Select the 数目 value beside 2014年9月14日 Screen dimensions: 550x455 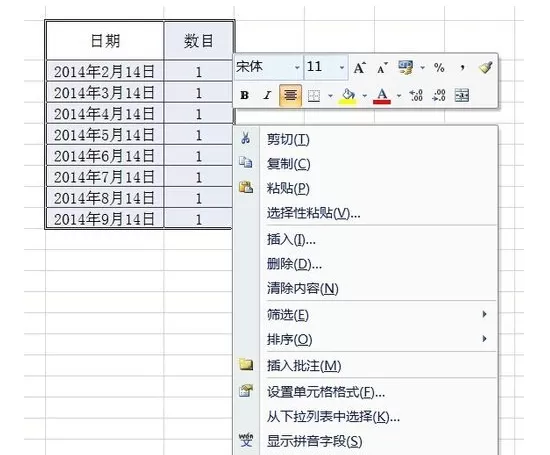click(x=199, y=219)
